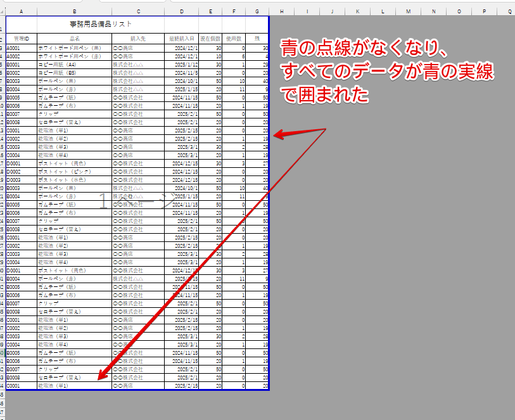
Task: Select column header B
Action: 74,11
